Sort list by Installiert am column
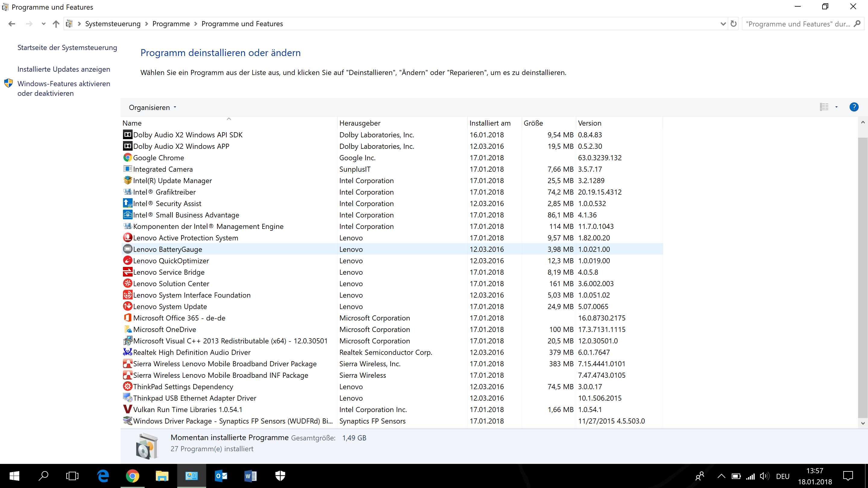 [495, 123]
